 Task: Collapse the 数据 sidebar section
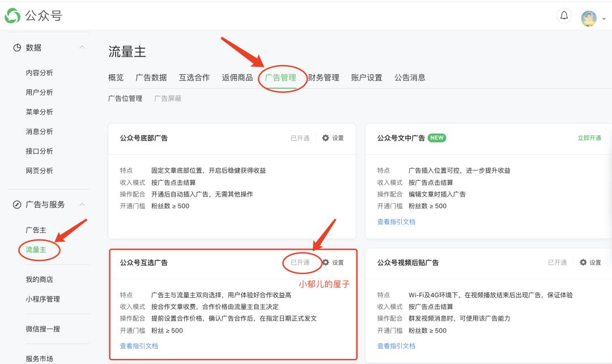pyautogui.click(x=82, y=48)
